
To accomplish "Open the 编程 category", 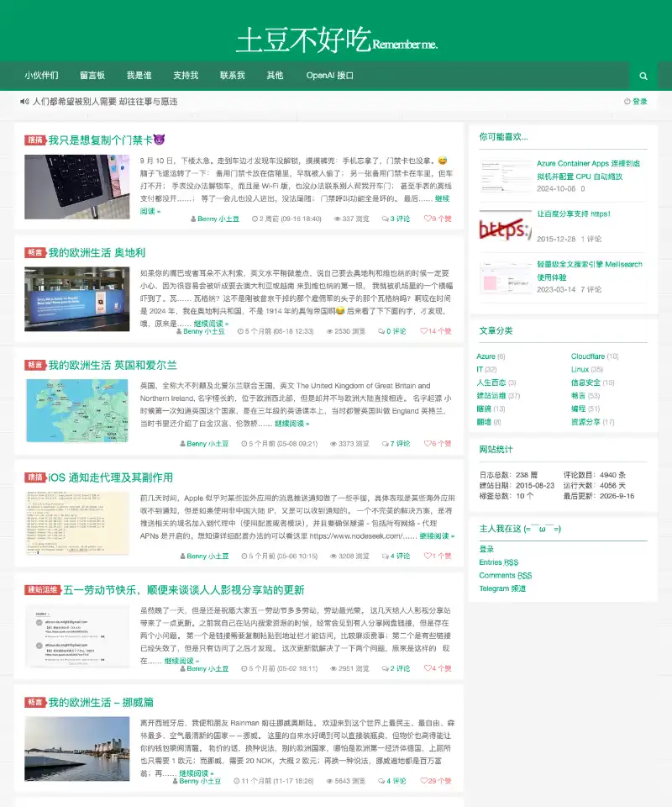I will click(x=579, y=409).
